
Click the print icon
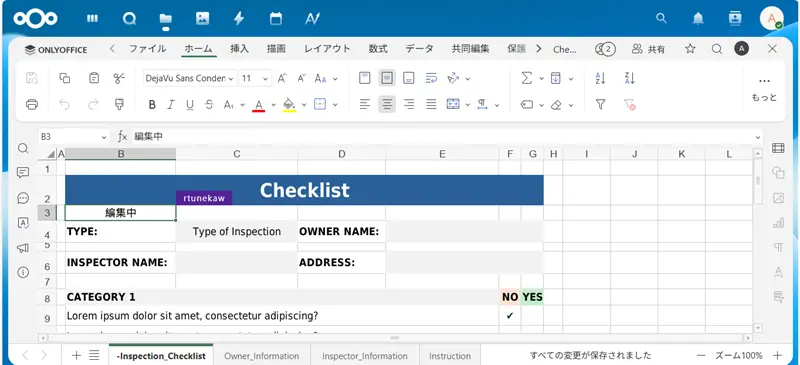click(x=32, y=105)
